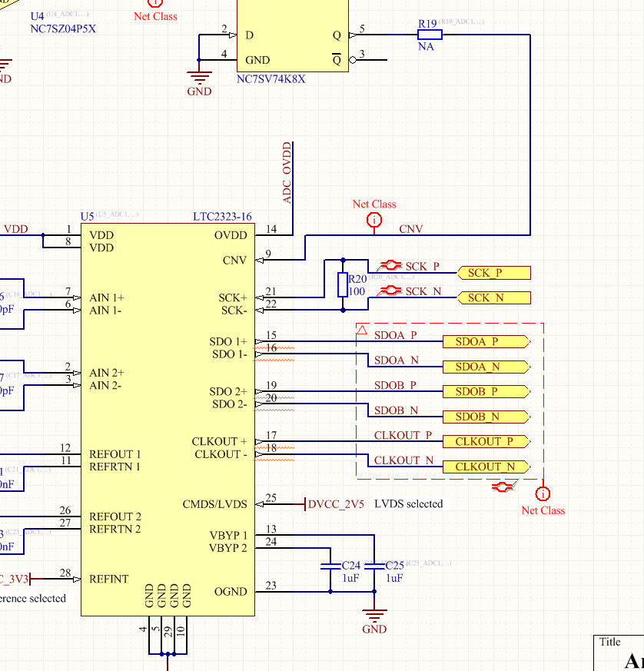Select the differential pair directive under the dashed blanket
Screen dimensions: 644x671
pyautogui.click(x=504, y=486)
